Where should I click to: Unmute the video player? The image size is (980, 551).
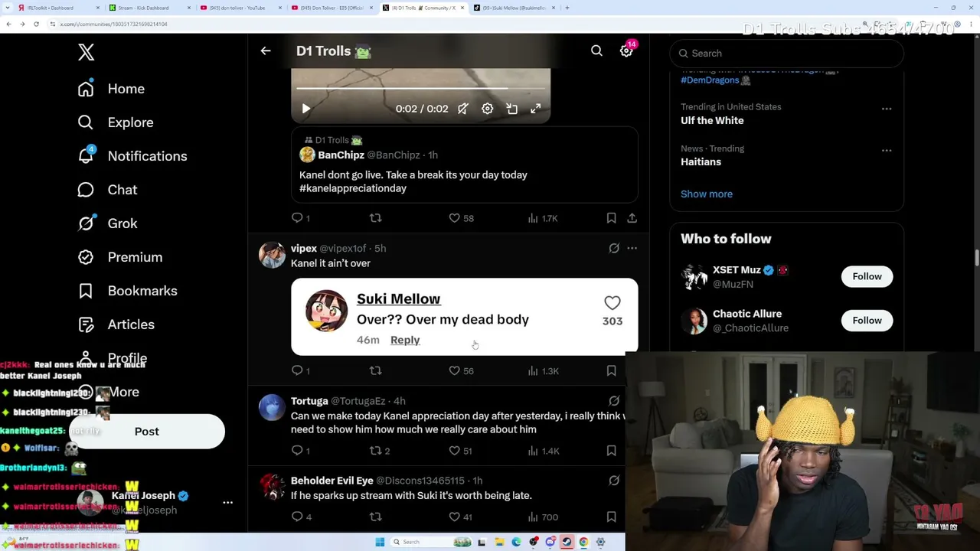pyautogui.click(x=463, y=109)
